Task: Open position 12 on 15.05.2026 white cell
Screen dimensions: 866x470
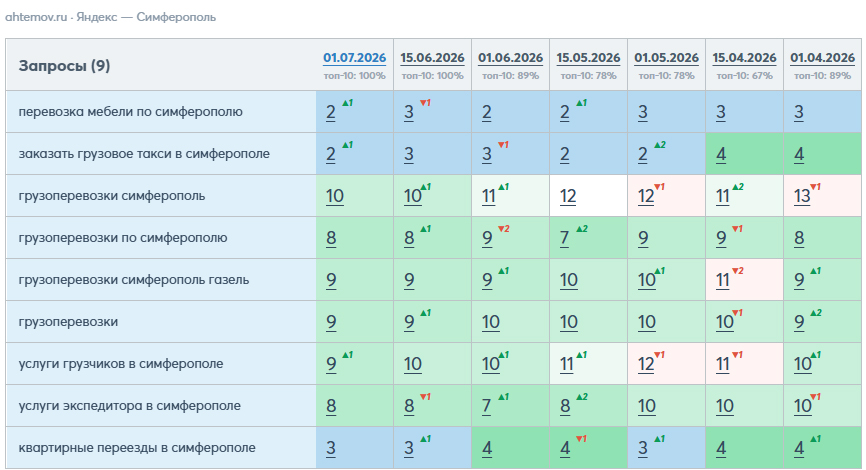Action: (x=568, y=196)
